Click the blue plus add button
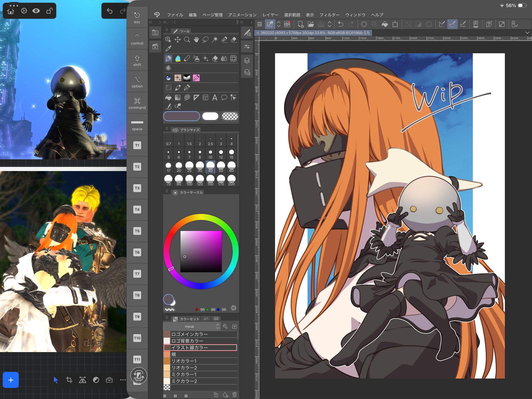This screenshot has width=532, height=399. pos(11,380)
